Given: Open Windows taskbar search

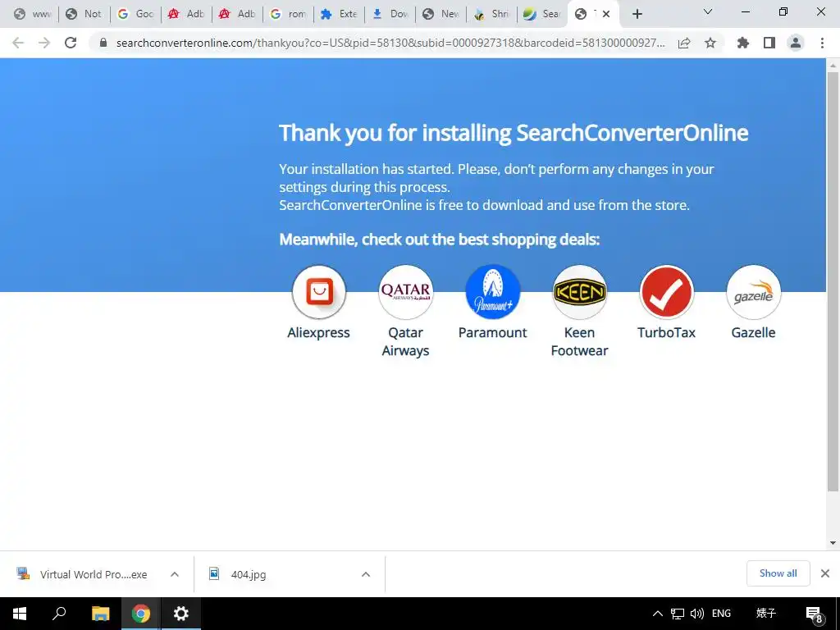Looking at the screenshot, I should point(59,614).
